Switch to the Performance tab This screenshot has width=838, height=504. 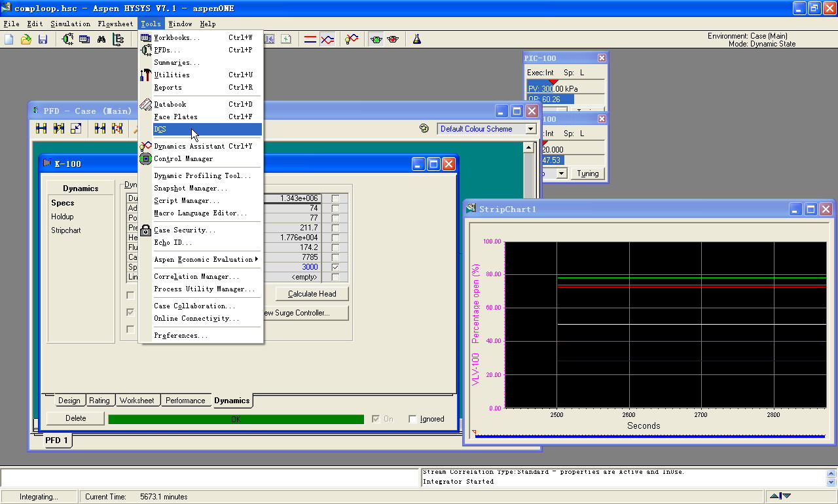tap(185, 400)
